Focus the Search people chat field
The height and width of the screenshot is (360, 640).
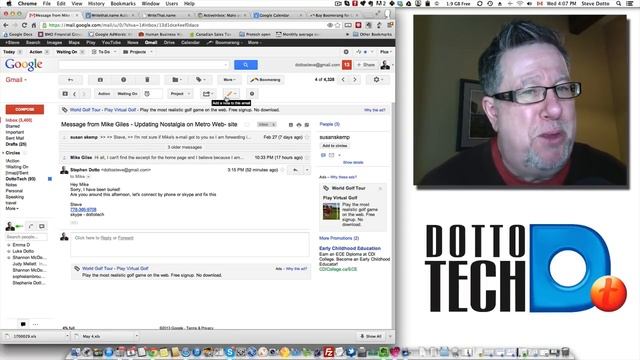(x=27, y=237)
